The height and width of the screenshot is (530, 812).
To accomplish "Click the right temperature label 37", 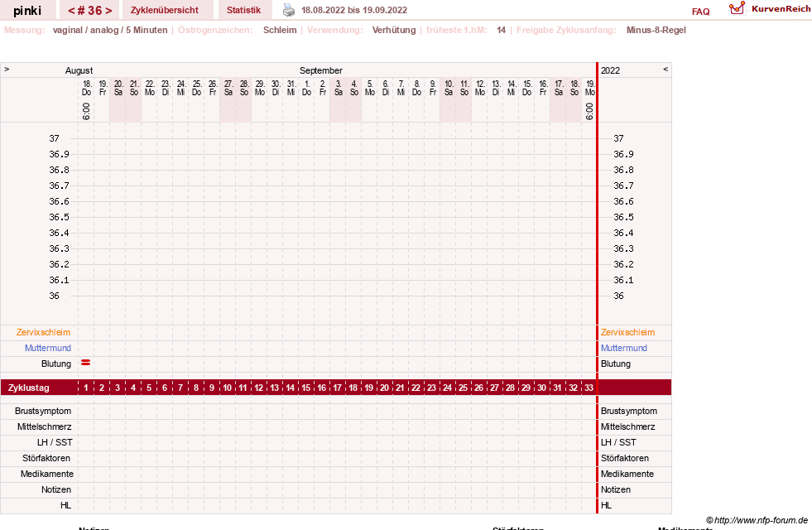I will pyautogui.click(x=619, y=138).
